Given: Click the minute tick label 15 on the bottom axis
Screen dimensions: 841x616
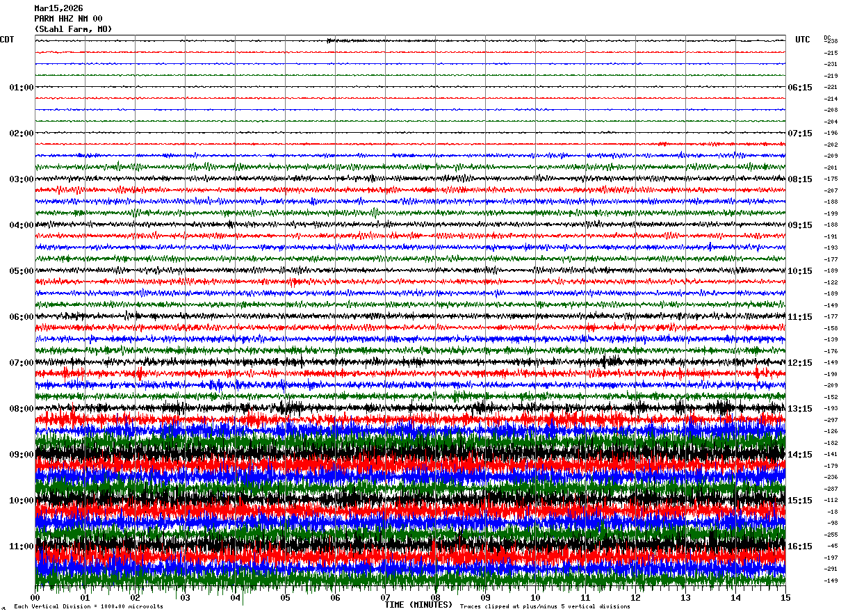Looking at the screenshot, I should [785, 597].
